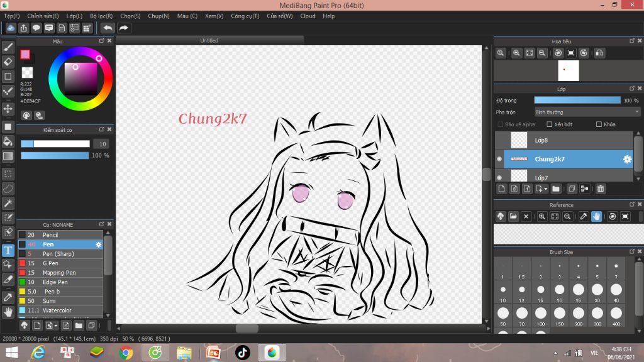
Task: Switch to the Untitled canvas tab
Action: 209,40
